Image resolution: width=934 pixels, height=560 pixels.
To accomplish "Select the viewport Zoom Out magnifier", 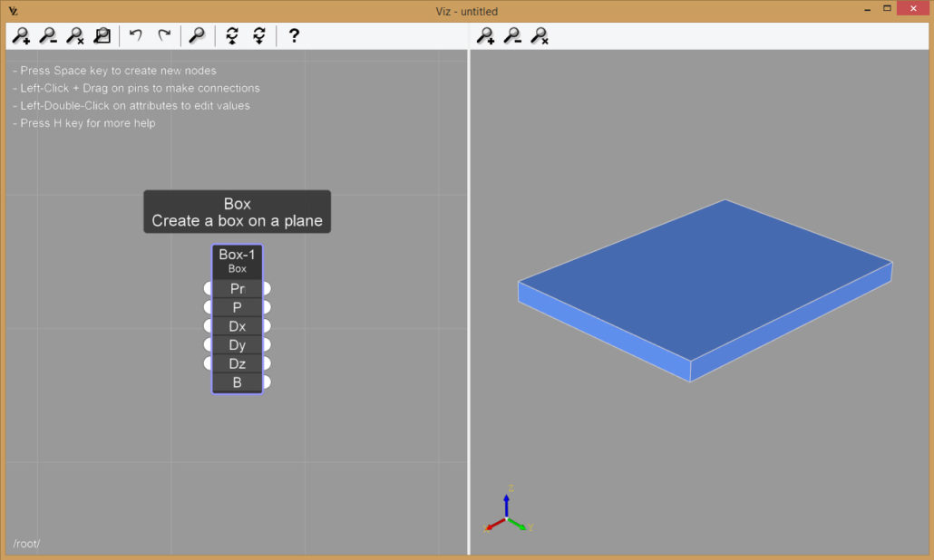I will pos(512,35).
